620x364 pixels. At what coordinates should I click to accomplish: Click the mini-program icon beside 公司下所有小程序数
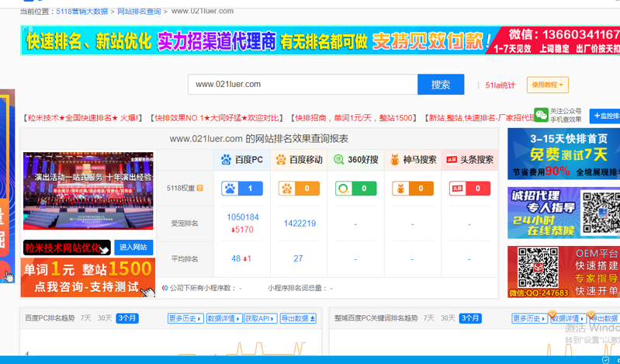[165, 288]
